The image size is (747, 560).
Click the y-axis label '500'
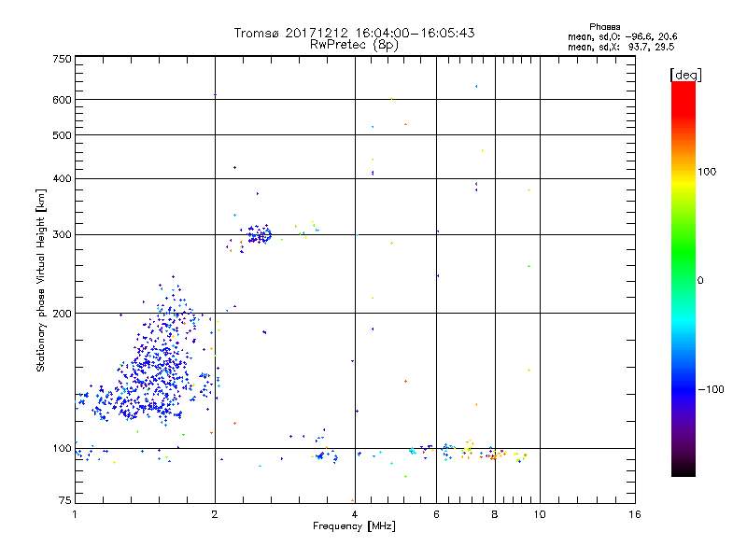click(62, 135)
